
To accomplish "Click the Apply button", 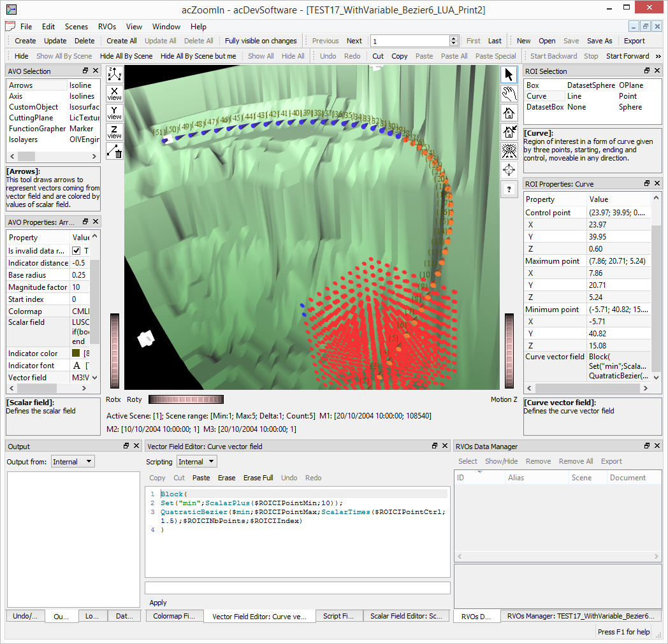I will [158, 603].
